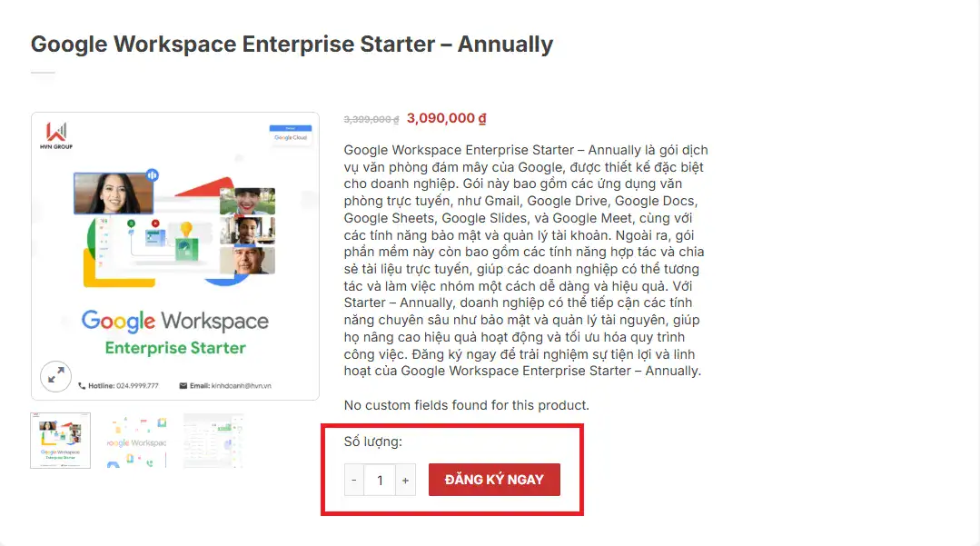980x546 pixels.
Task: Select the second product thumbnail
Action: [137, 441]
